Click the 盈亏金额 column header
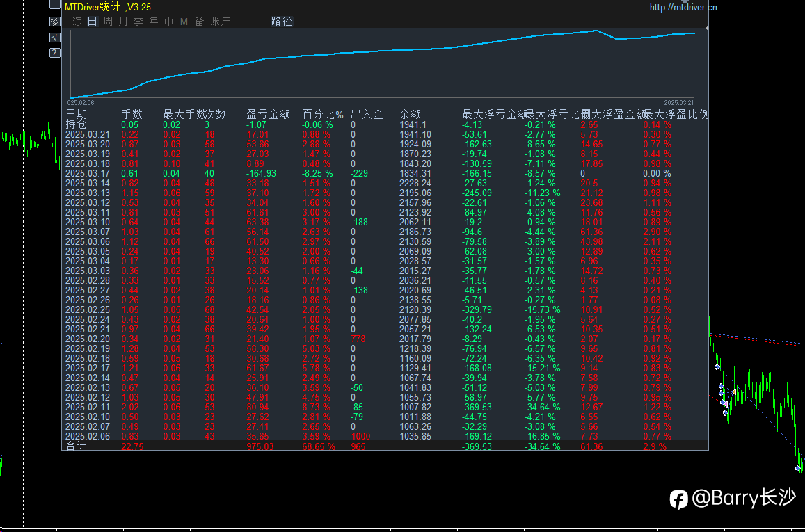This screenshot has width=805, height=532. tap(268, 114)
